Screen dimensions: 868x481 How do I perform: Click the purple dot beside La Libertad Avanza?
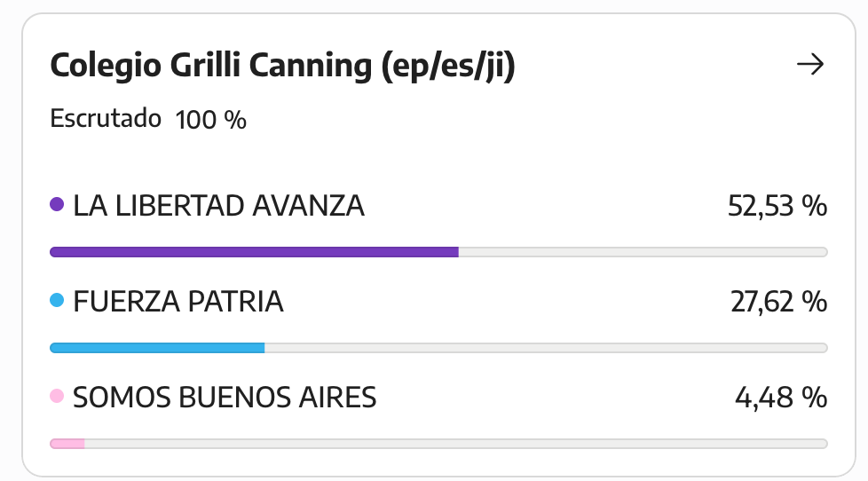[x=57, y=204]
